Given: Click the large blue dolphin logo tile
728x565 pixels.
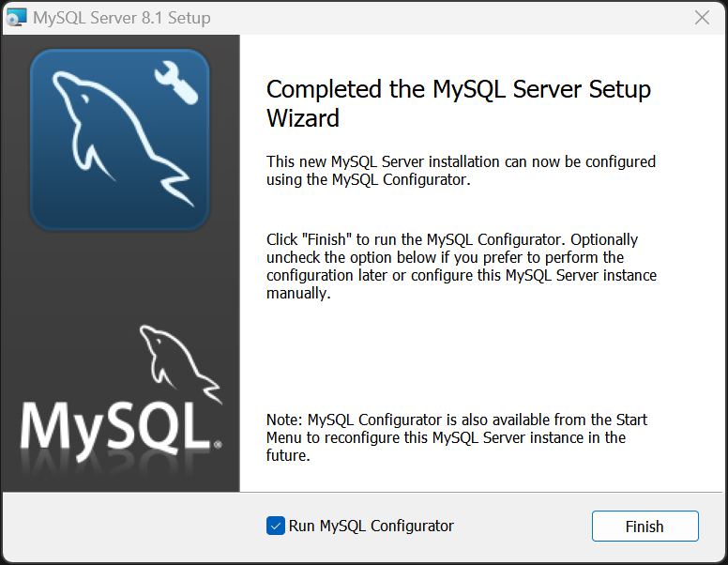Looking at the screenshot, I should pyautogui.click(x=120, y=140).
